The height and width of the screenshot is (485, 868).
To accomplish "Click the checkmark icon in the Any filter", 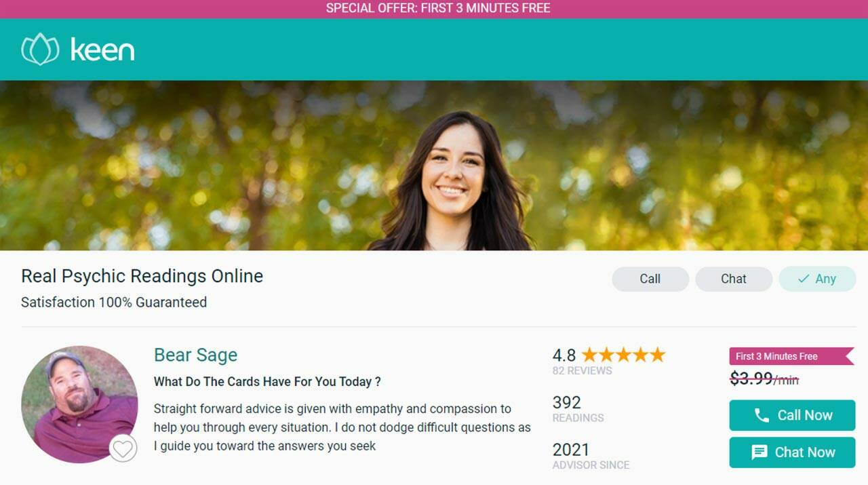I will tap(804, 279).
